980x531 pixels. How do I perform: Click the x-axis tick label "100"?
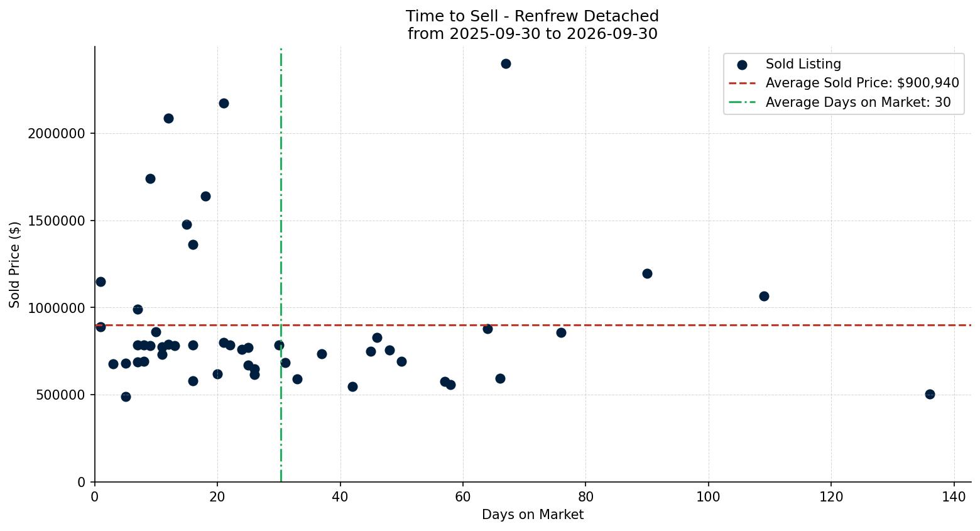tap(709, 496)
